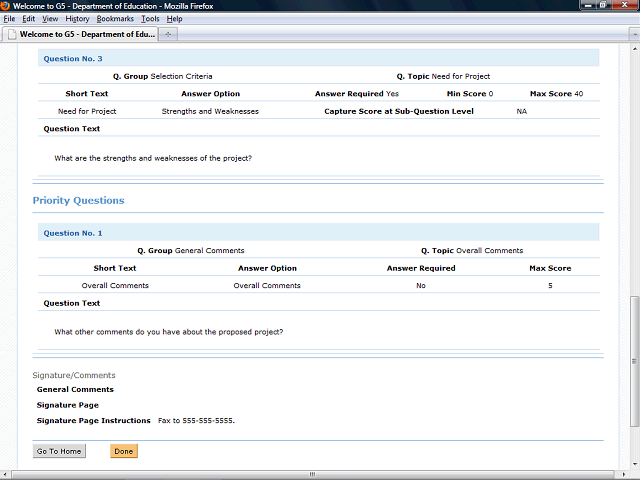Click the new tab plus button

click(x=168, y=34)
